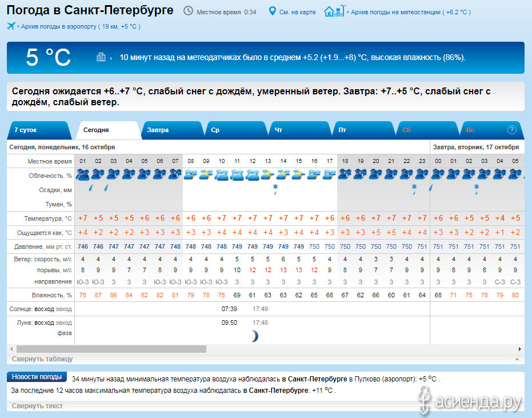Click the meteo sensors average temperature text
The height and width of the screenshot is (418, 532).
point(292,57)
